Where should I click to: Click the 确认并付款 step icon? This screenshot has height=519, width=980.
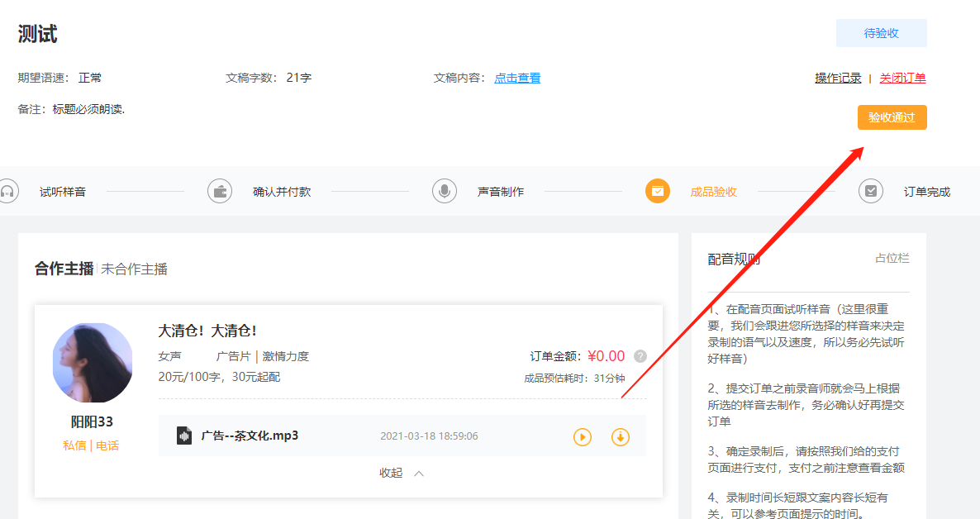(x=219, y=190)
